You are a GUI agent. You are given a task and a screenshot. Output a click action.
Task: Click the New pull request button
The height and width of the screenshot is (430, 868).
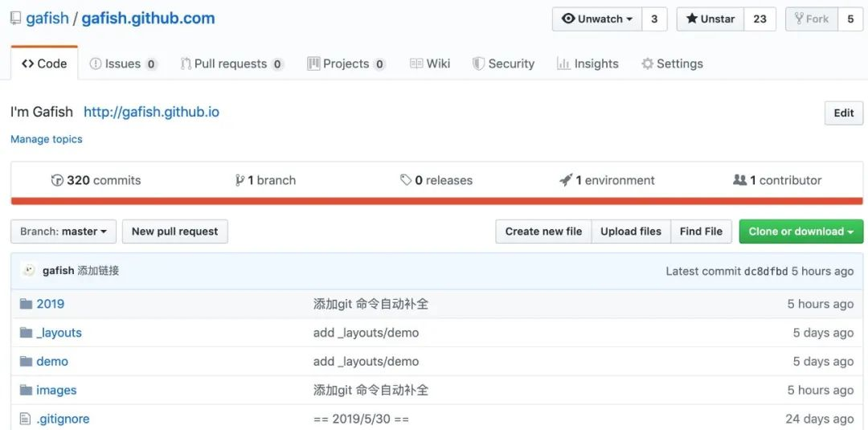click(x=174, y=231)
